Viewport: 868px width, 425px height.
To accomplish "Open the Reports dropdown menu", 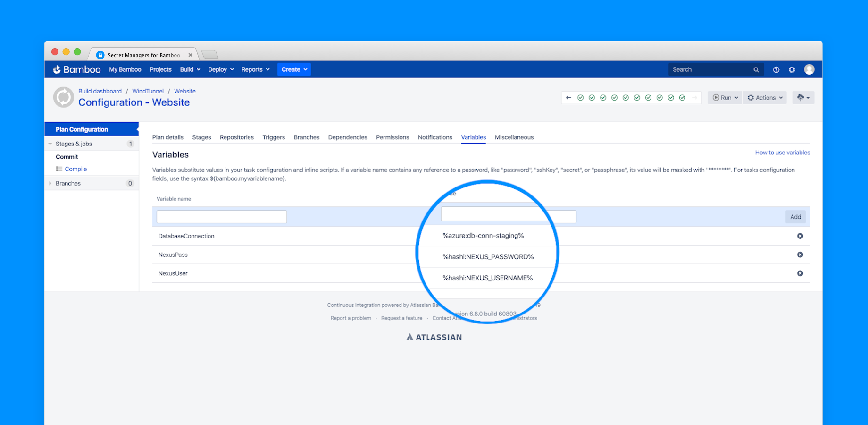I will click(x=255, y=69).
